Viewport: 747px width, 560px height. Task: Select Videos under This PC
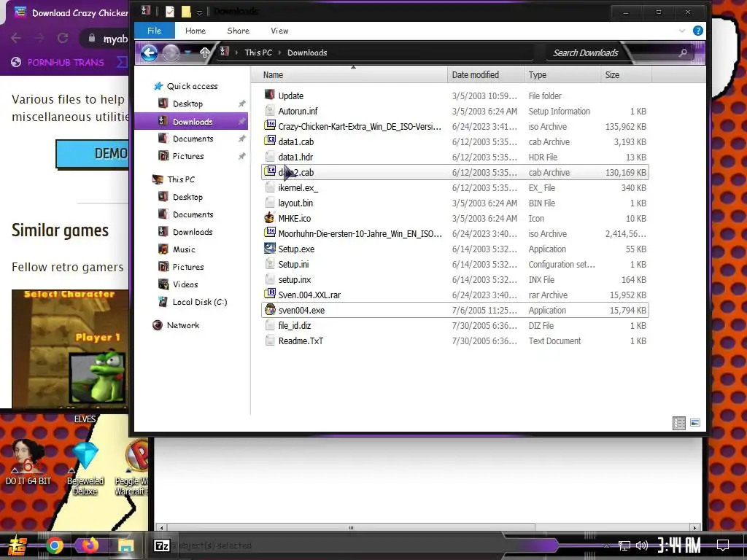tap(185, 284)
